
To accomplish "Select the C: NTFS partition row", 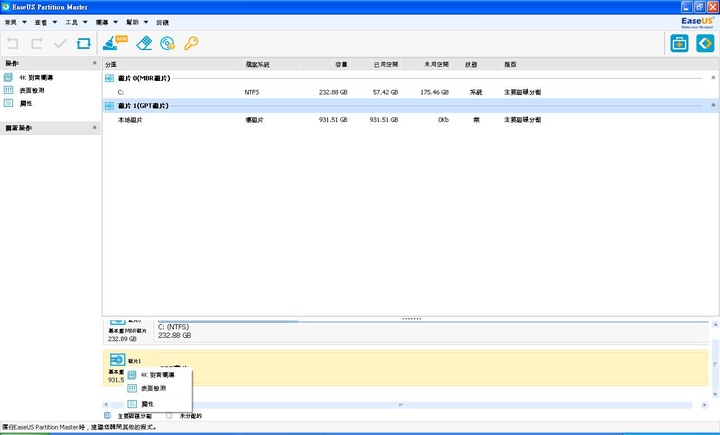I will (411, 92).
